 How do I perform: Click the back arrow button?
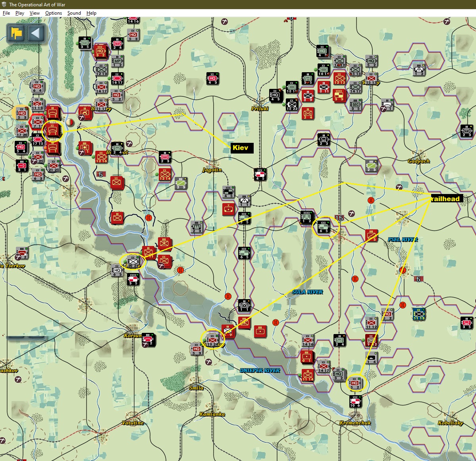point(36,33)
